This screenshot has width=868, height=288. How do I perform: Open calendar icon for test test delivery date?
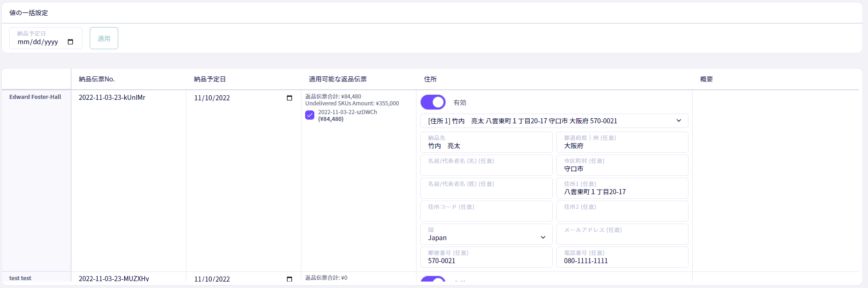(289, 279)
